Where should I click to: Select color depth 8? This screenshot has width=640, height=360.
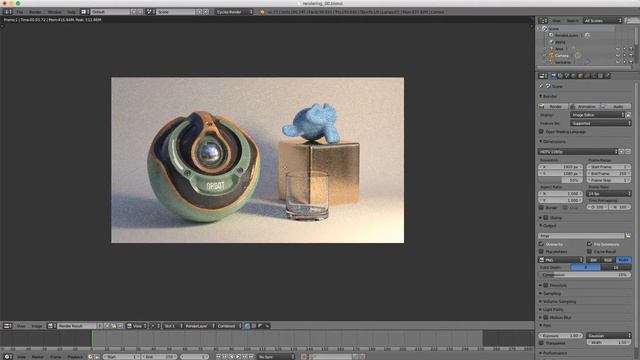tap(585, 268)
